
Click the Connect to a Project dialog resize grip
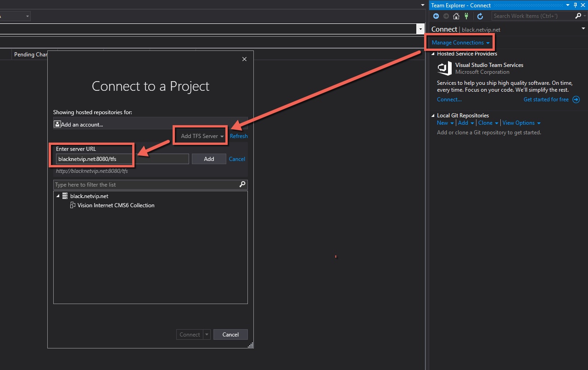251,345
